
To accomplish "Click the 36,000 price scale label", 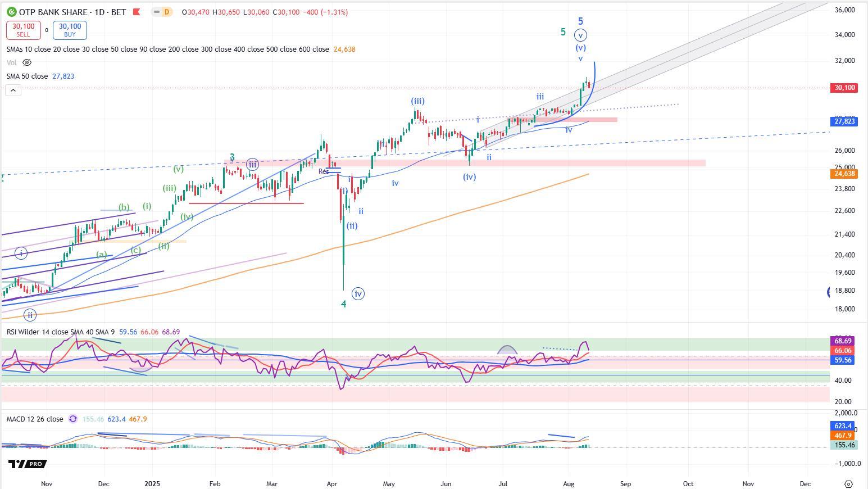I will click(844, 10).
